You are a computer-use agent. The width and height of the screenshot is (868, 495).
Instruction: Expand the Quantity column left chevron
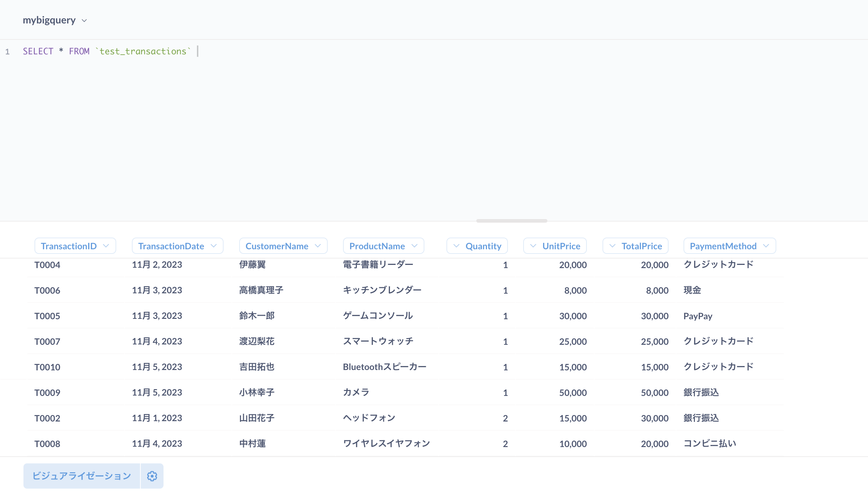pyautogui.click(x=456, y=245)
